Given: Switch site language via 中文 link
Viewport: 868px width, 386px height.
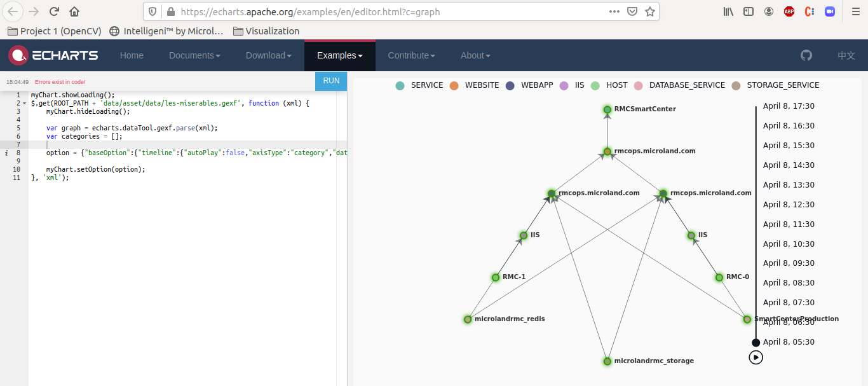Looking at the screenshot, I should [x=846, y=55].
